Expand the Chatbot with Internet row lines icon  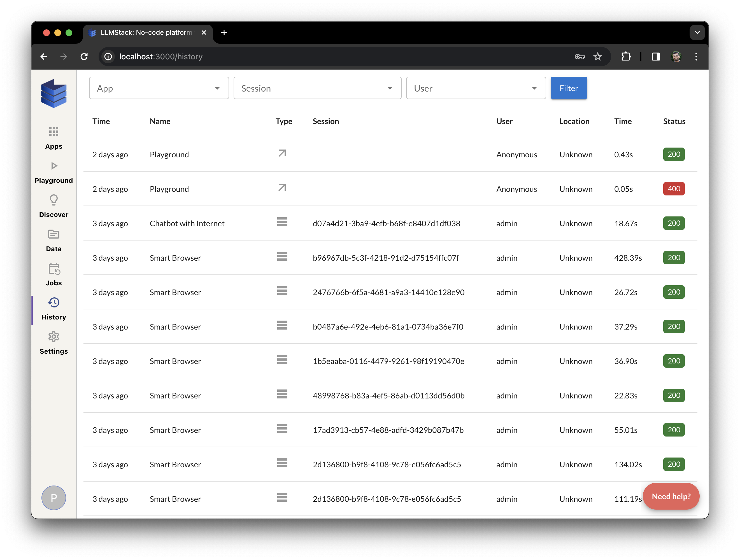[282, 222]
